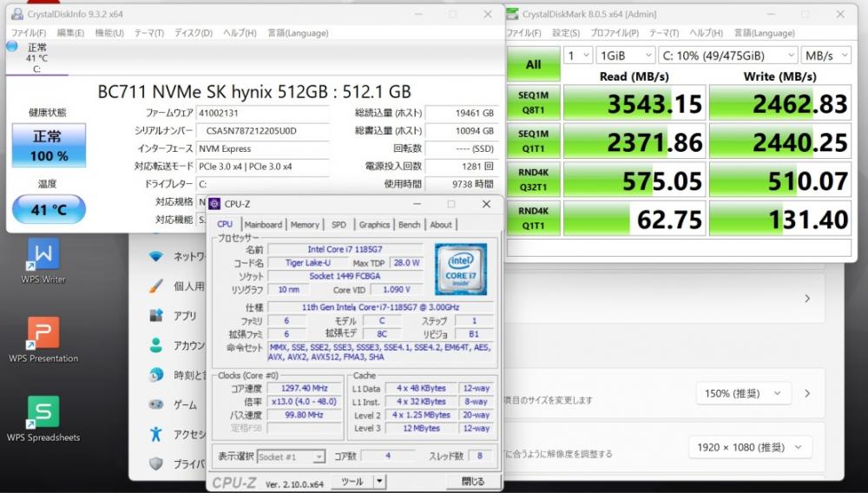Image resolution: width=868 pixels, height=493 pixels.
Task: Open プロファイル(P) menu in CrystalDiskMark
Action: 615,33
